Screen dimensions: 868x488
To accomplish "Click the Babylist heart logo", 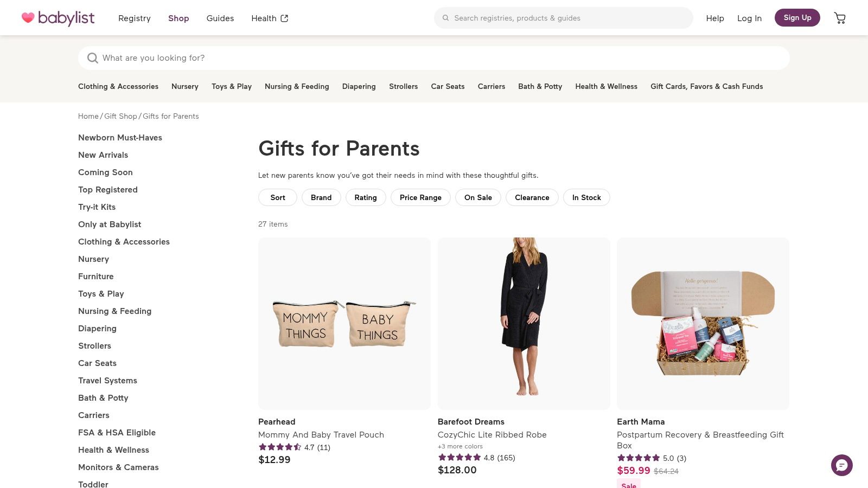I will point(28,18).
